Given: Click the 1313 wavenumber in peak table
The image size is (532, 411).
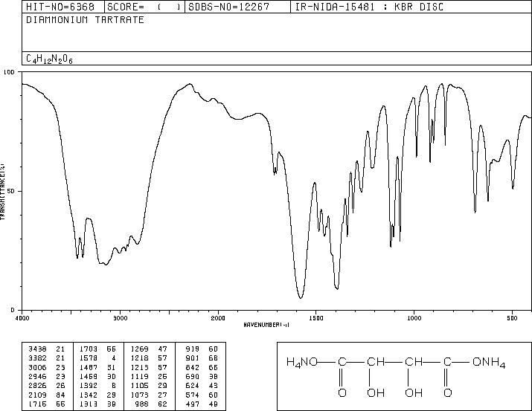Looking at the screenshot, I should coord(89,404).
